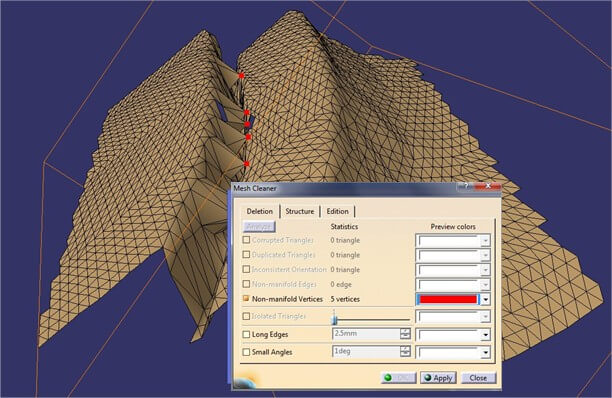Select the topmost red non-manifold vertex
The width and height of the screenshot is (612, 398).
[x=242, y=76]
